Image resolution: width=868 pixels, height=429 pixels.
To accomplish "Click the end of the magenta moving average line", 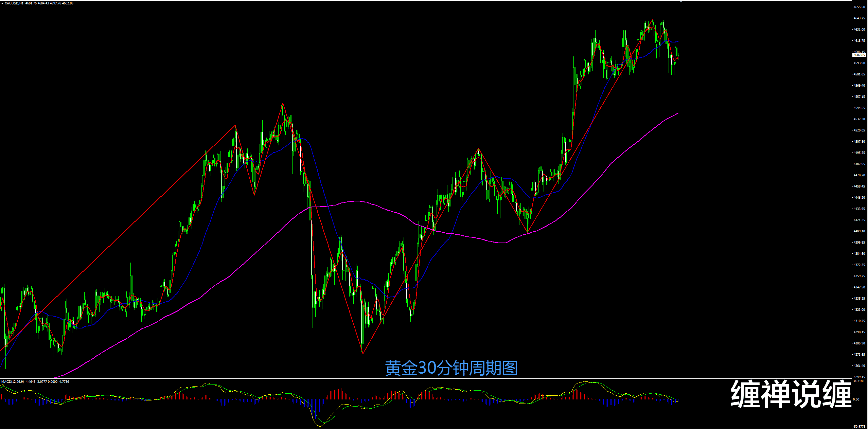I will pos(678,113).
